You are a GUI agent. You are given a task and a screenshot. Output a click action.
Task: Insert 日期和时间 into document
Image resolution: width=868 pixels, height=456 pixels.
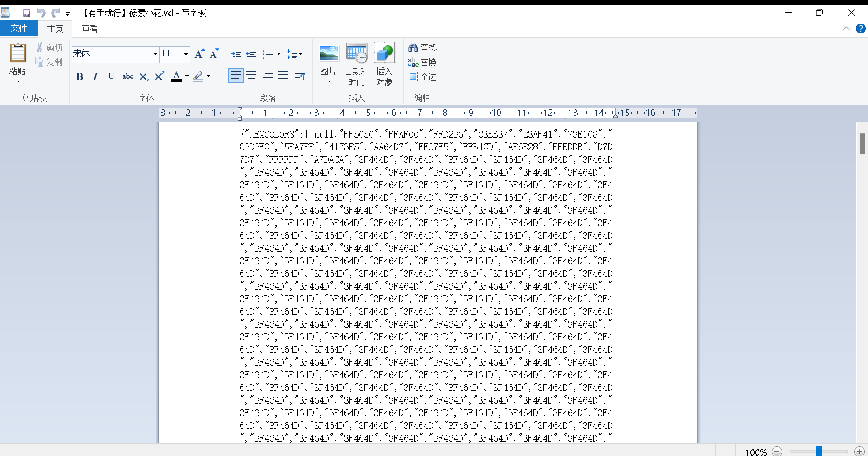[357, 65]
